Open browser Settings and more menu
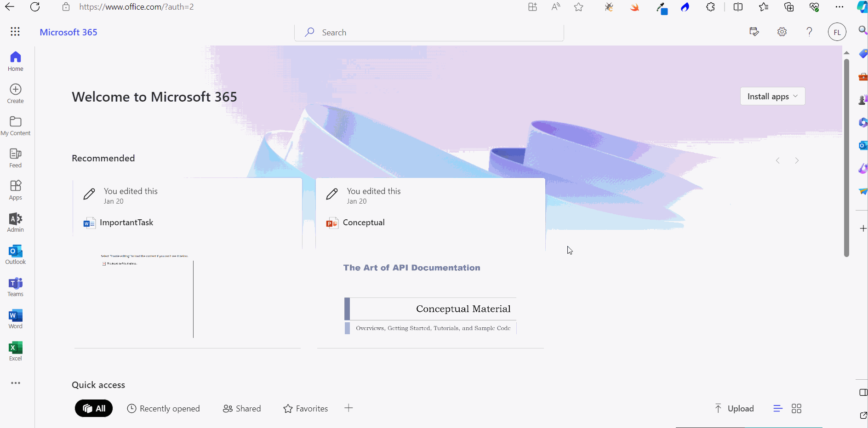Viewport: 868px width, 428px height. 839,7
